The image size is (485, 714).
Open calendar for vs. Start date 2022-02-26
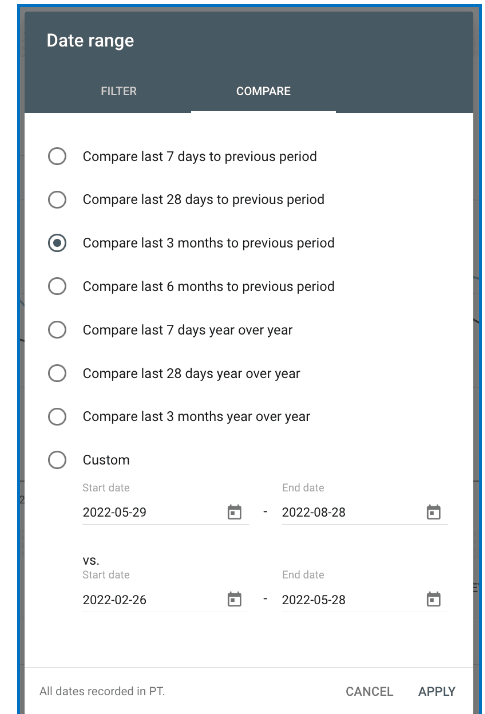(x=234, y=599)
